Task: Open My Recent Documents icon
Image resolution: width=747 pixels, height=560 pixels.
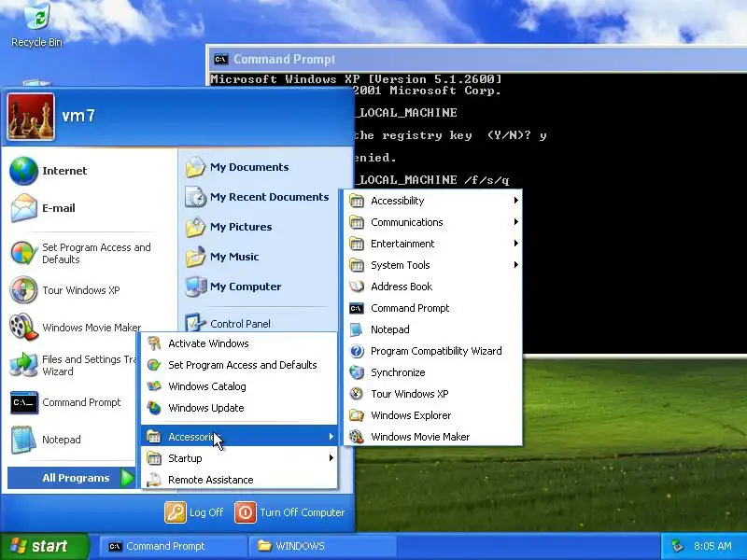Action: coord(195,197)
